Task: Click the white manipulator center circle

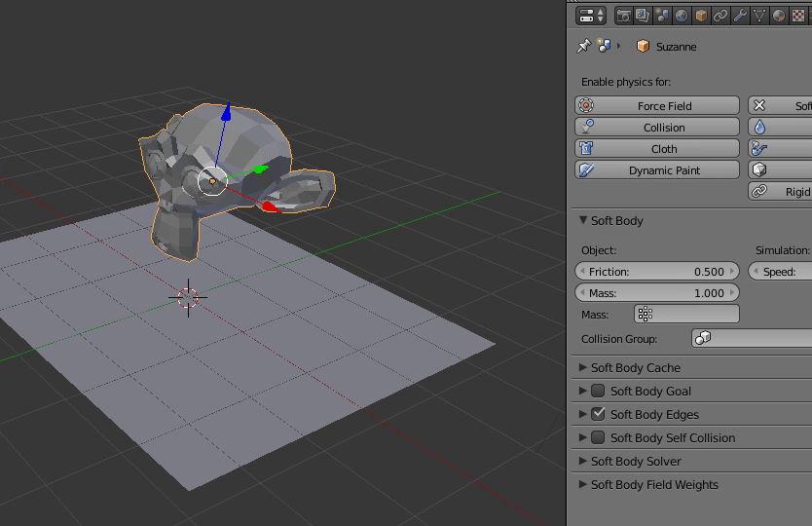Action: [x=212, y=181]
